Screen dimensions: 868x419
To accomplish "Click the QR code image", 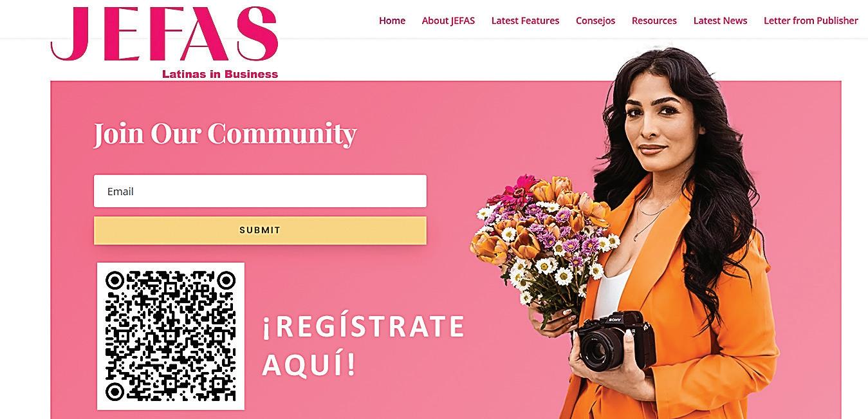I will coord(171,336).
